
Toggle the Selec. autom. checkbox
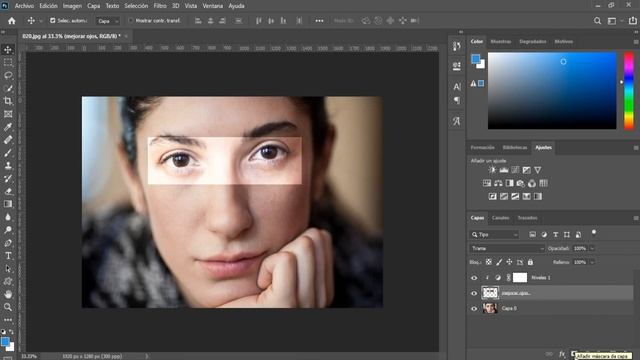coord(53,20)
